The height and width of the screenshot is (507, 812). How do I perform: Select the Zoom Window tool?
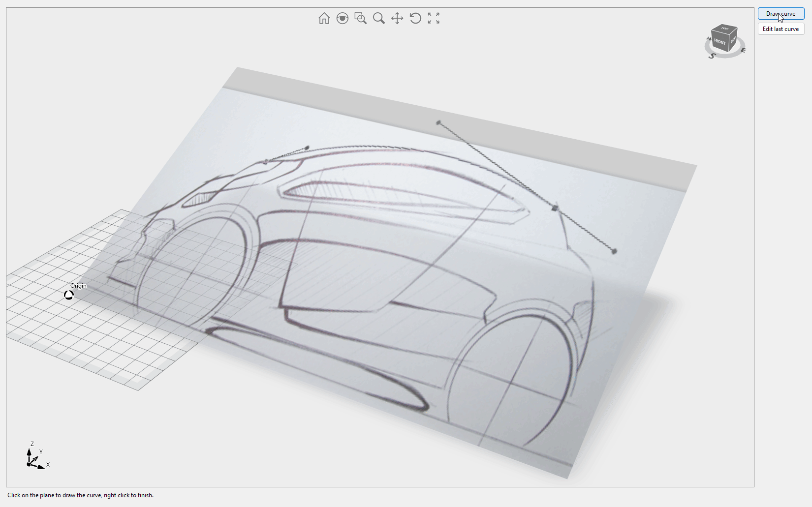tap(361, 19)
